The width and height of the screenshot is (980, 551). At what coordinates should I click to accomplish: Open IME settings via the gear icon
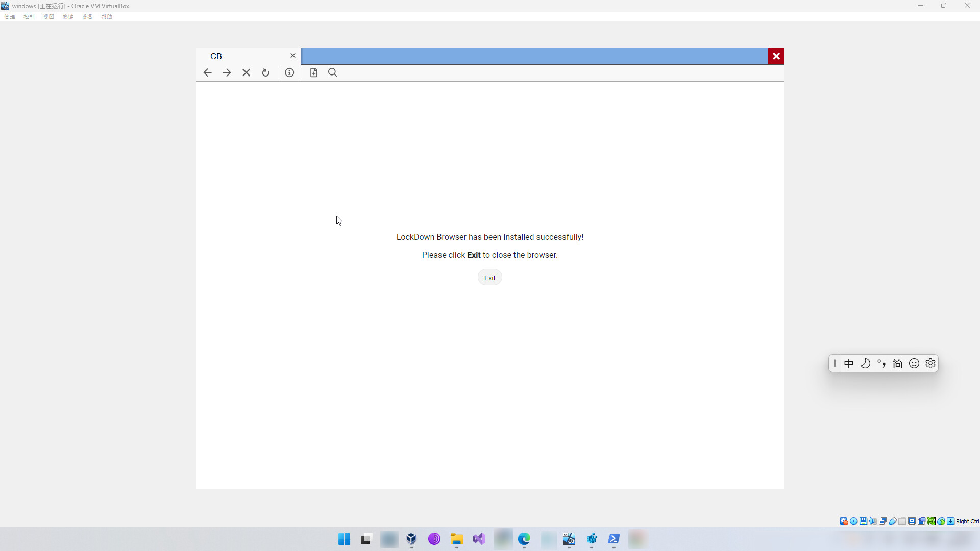pyautogui.click(x=930, y=363)
